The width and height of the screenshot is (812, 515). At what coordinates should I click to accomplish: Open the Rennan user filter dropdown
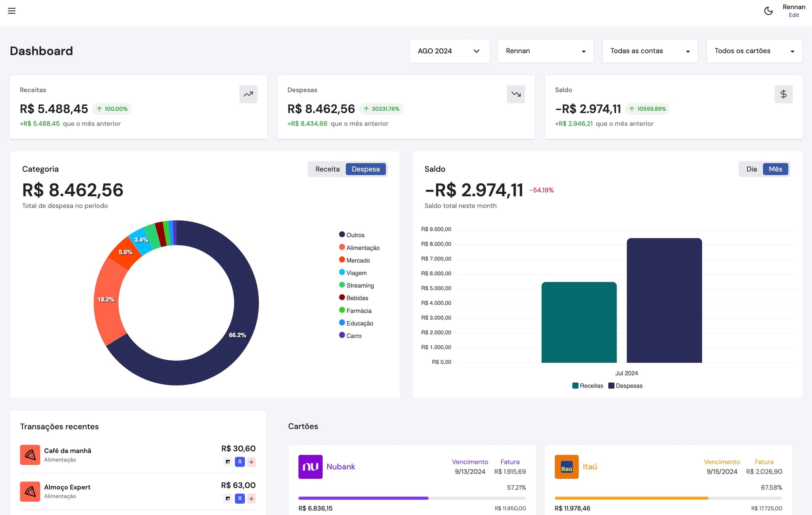[546, 51]
